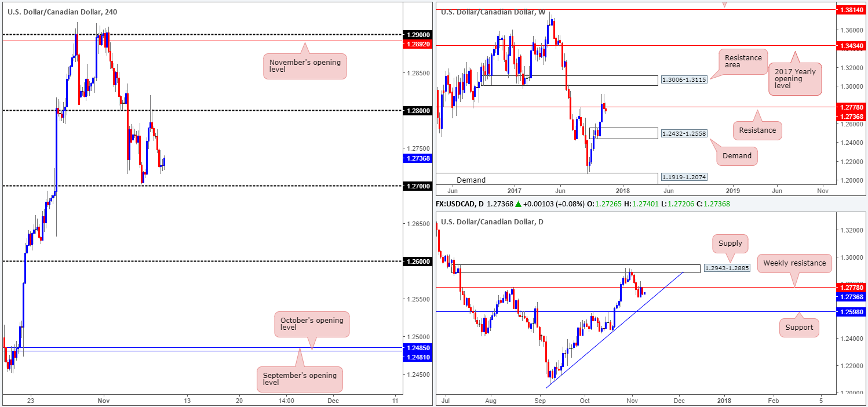Click the 2019 year label on weekly time axis
868x407 pixels.
point(733,191)
